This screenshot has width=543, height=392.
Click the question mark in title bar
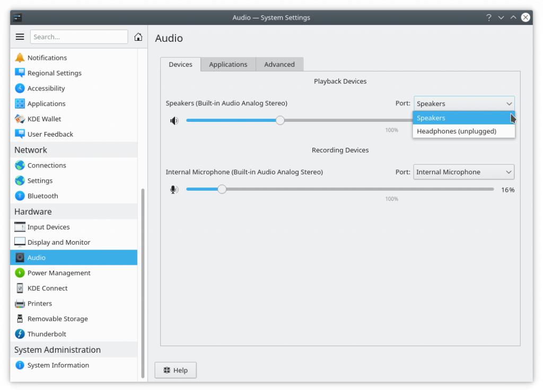pos(488,17)
